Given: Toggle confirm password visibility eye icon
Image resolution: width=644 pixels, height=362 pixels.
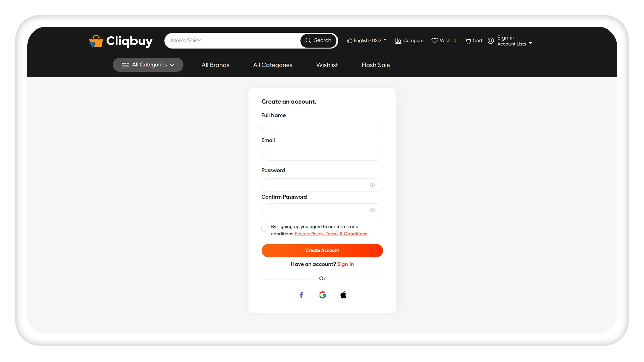Looking at the screenshot, I should pos(372,210).
